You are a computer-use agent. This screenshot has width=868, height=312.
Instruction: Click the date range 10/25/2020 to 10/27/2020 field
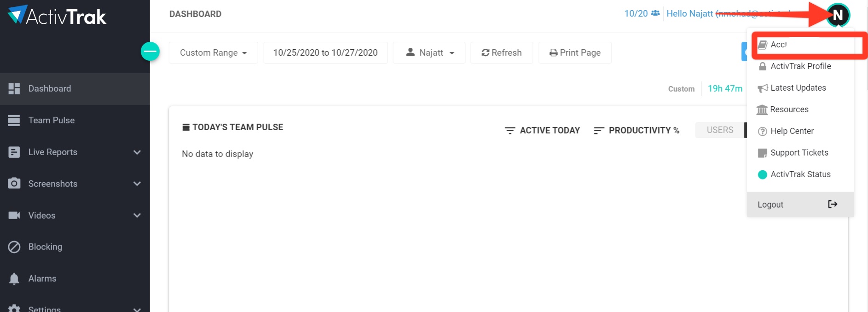pos(325,52)
